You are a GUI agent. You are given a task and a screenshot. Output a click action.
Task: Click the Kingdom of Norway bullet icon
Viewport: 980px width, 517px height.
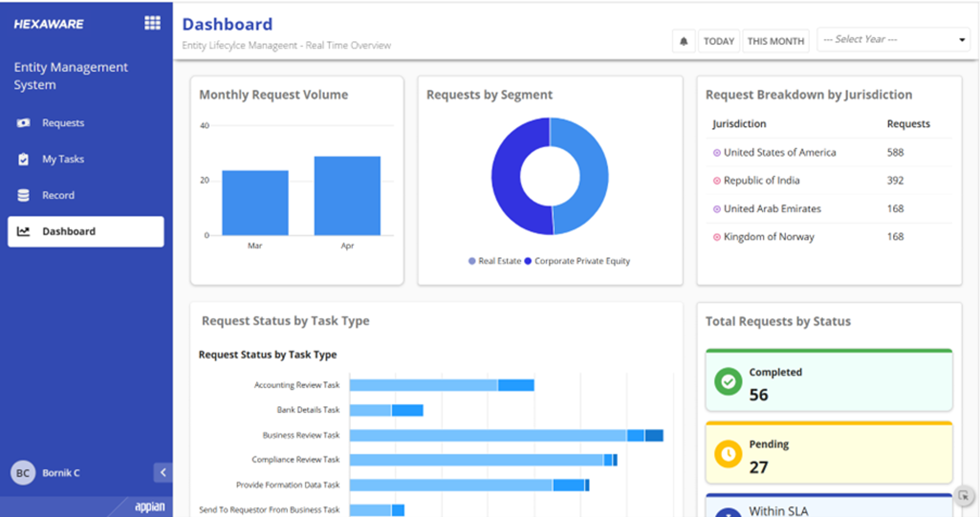click(x=717, y=237)
